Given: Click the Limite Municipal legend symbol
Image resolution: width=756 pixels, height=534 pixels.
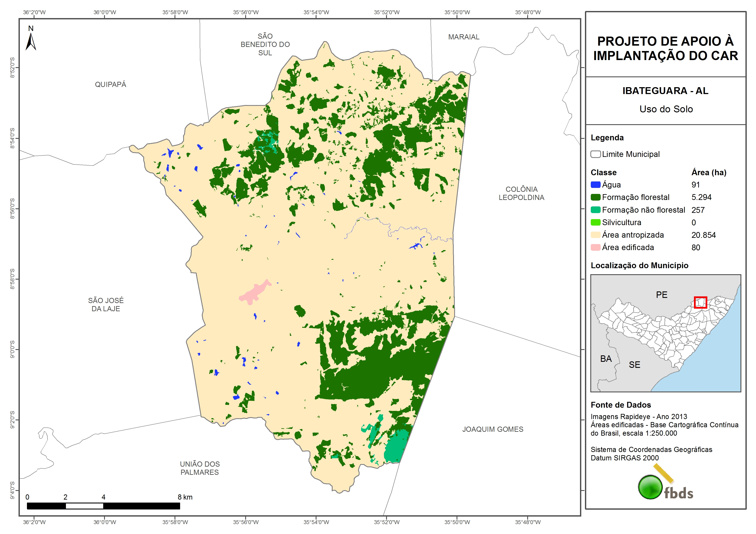Looking at the screenshot, I should pyautogui.click(x=595, y=154).
